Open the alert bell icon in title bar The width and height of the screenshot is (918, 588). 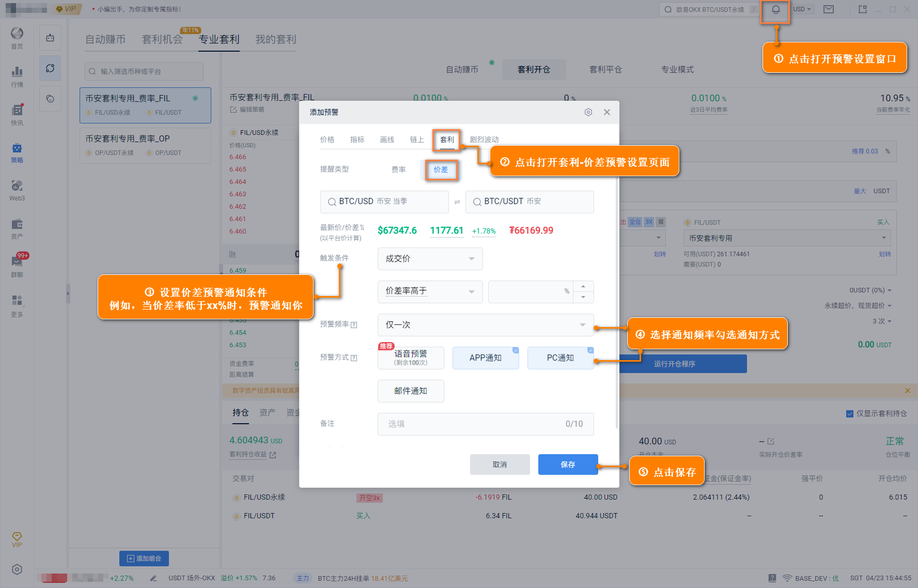click(x=775, y=10)
